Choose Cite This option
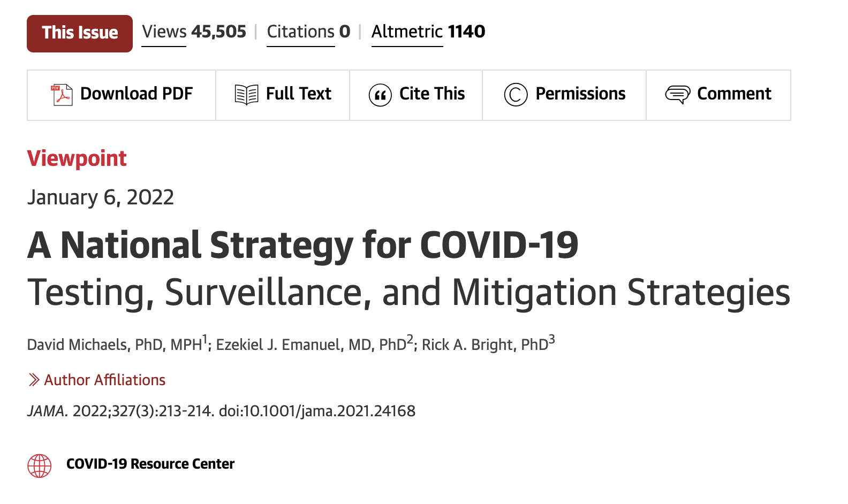The image size is (848, 504). [x=416, y=95]
